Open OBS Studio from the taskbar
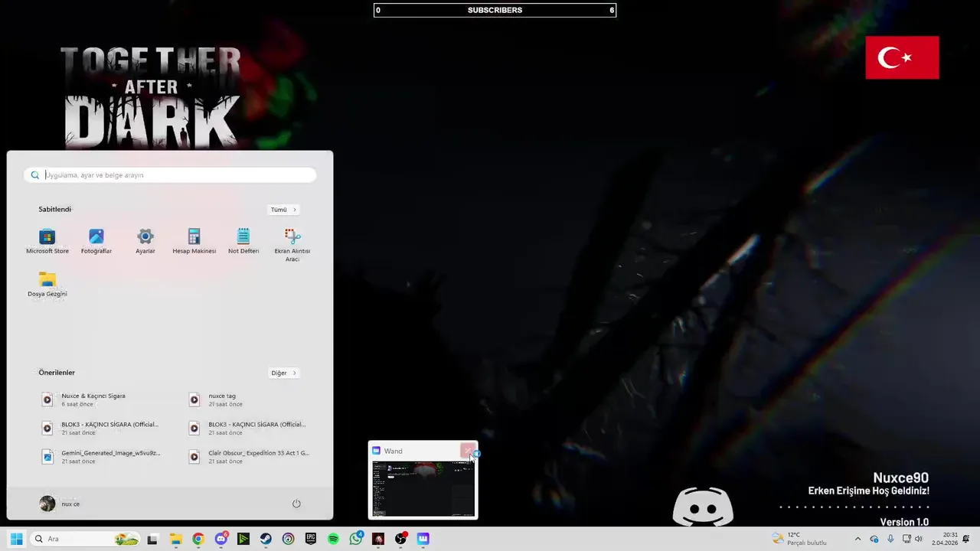 [400, 539]
